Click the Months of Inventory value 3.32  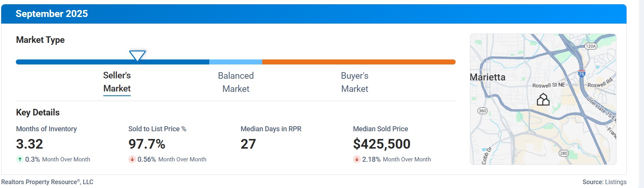[29, 144]
